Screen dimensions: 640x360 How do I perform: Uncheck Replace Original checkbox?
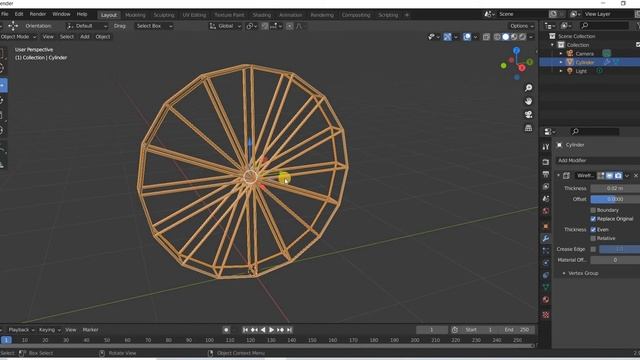(593, 219)
